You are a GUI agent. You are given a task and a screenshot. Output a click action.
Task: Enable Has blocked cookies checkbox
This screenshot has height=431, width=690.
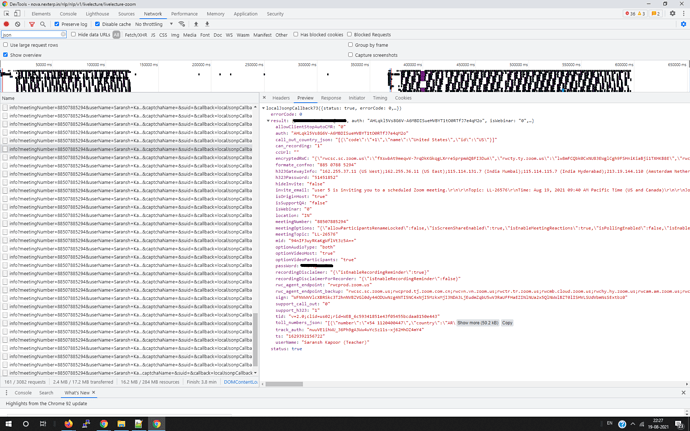[296, 34]
